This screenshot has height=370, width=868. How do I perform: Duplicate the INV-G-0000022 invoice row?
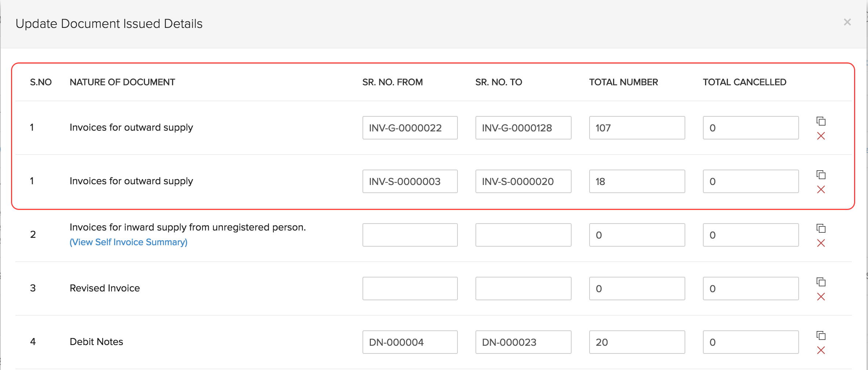[821, 121]
